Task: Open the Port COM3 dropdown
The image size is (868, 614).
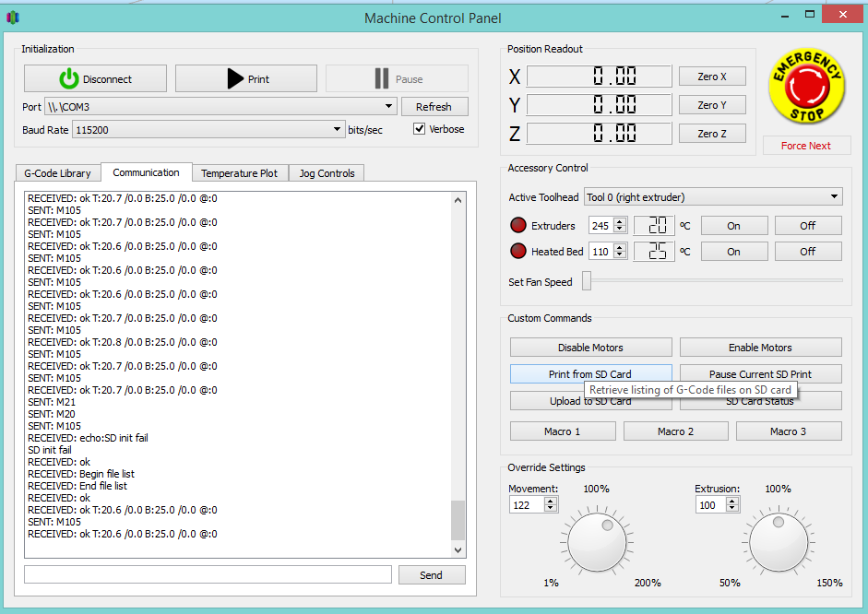Action: pyautogui.click(x=389, y=107)
